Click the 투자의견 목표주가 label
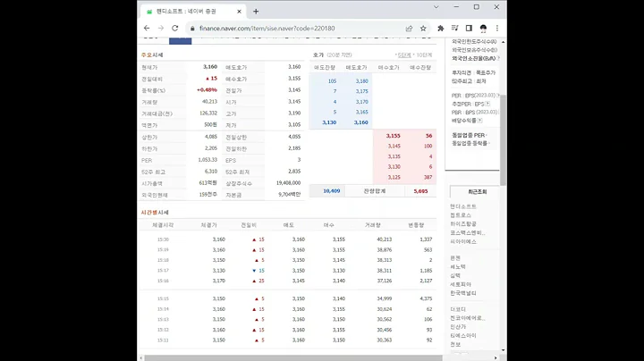Screen dimensions: 644x361 click(x=473, y=72)
